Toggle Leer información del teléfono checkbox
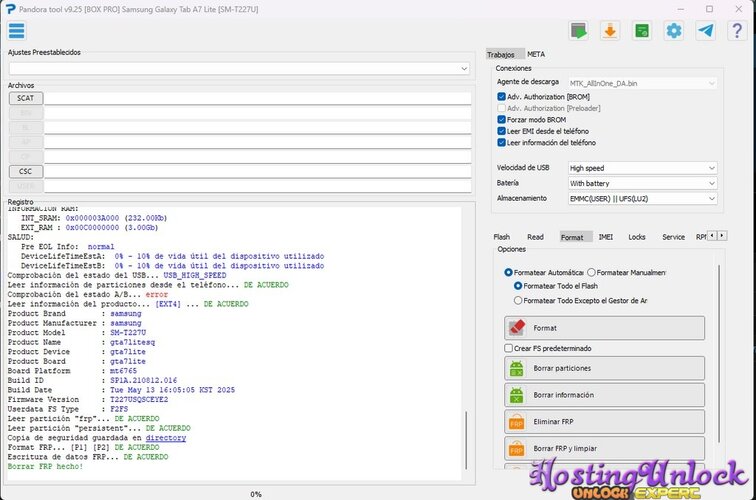Viewport: 756px width, 500px height. [501, 143]
